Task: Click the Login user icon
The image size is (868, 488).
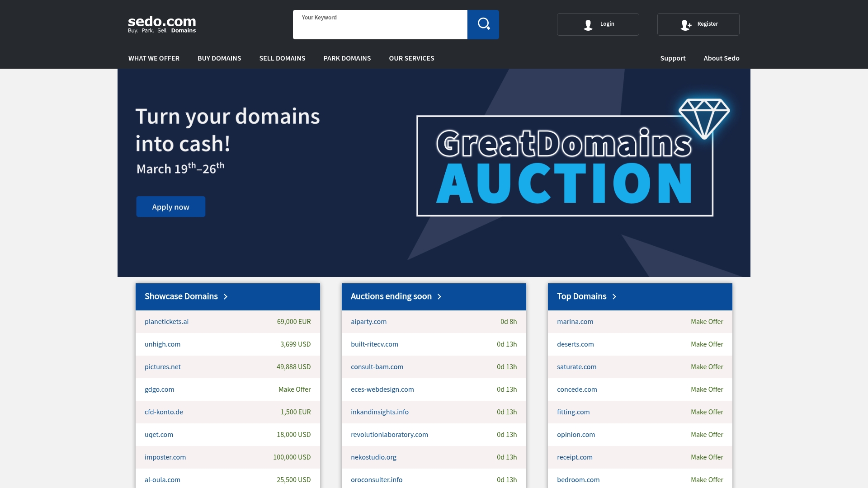Action: tap(587, 25)
